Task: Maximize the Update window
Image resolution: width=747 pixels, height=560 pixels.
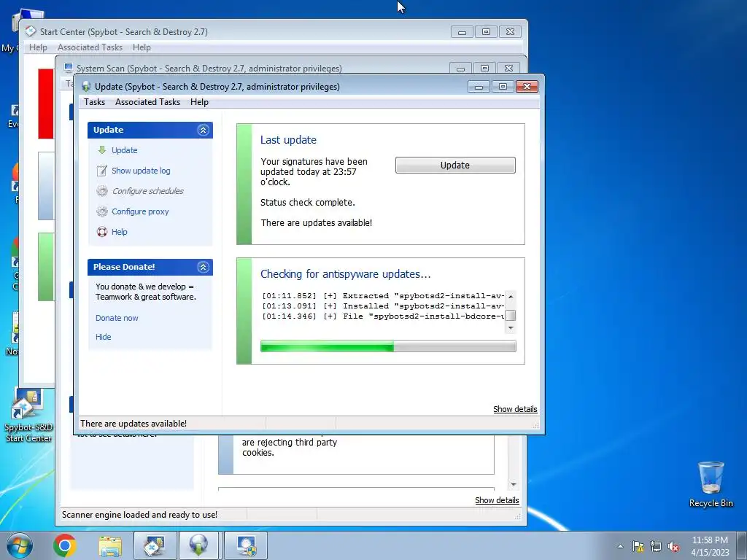Action: tap(503, 87)
